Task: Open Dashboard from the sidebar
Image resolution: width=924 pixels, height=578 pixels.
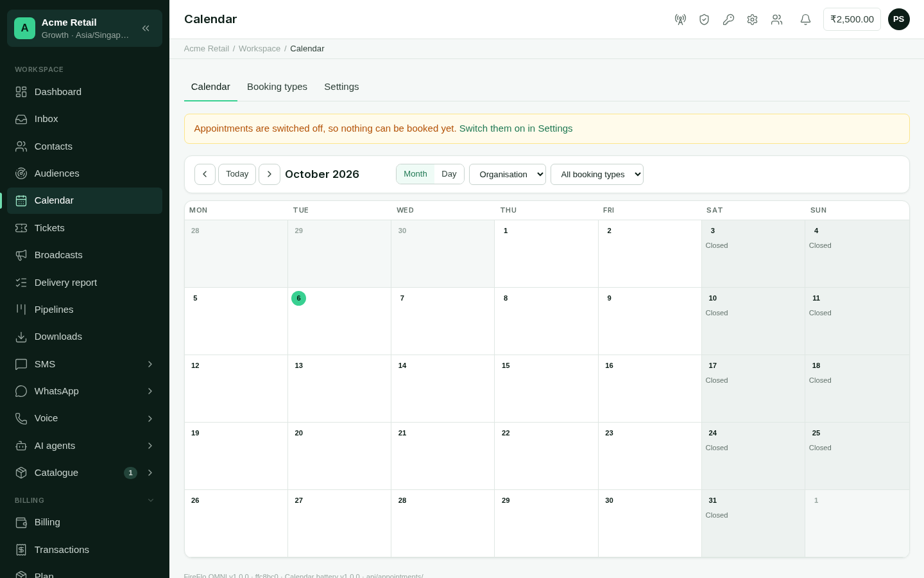Action: 85,92
